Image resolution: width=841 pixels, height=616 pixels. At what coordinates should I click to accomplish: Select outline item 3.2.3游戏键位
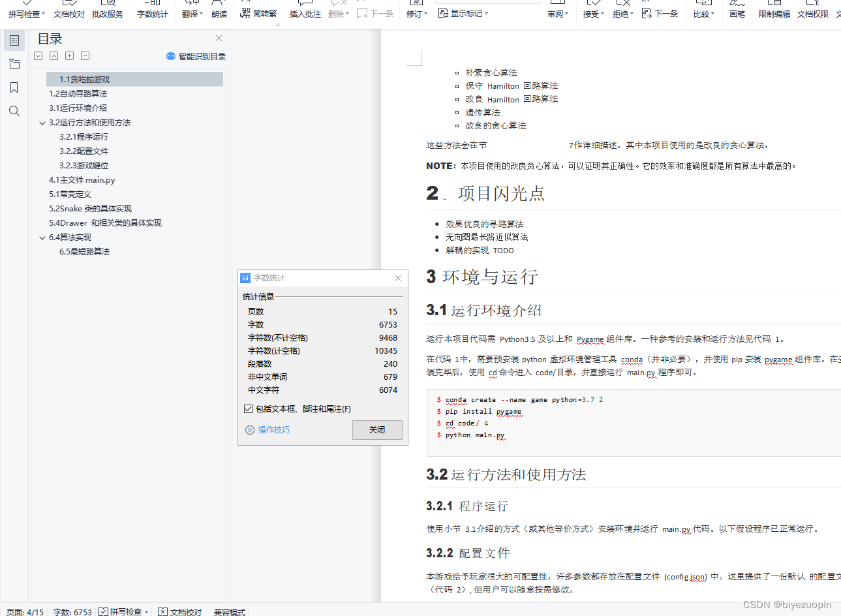click(x=84, y=166)
